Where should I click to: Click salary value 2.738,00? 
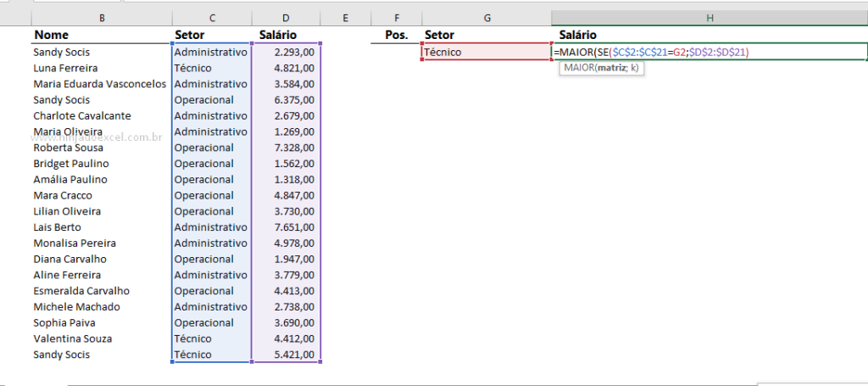[294, 307]
